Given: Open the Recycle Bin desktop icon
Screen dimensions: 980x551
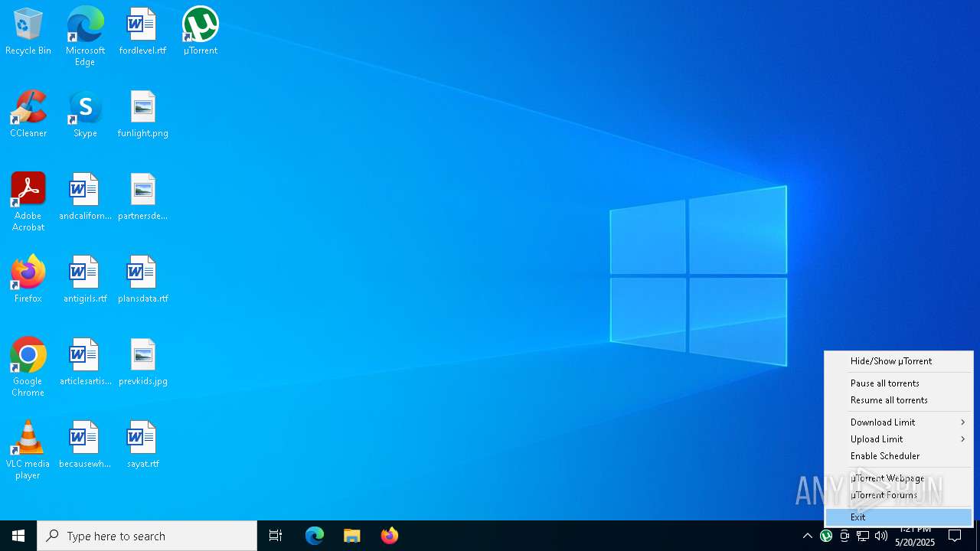Looking at the screenshot, I should coord(28,32).
